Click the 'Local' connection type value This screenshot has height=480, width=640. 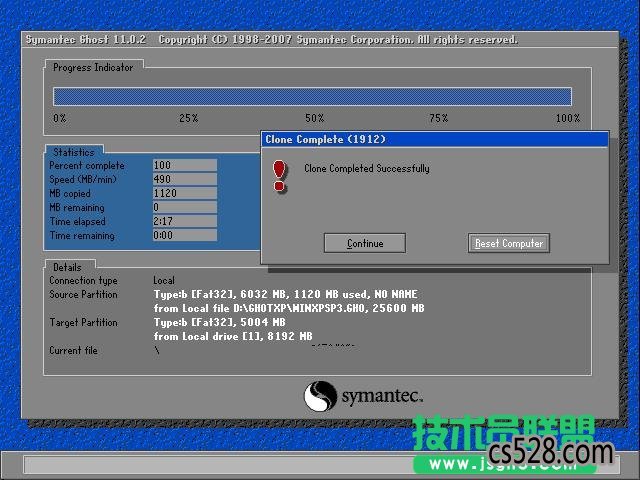(164, 280)
